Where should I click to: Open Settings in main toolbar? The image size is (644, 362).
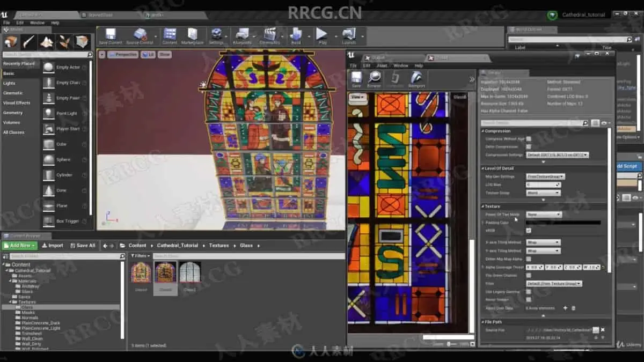(x=216, y=36)
